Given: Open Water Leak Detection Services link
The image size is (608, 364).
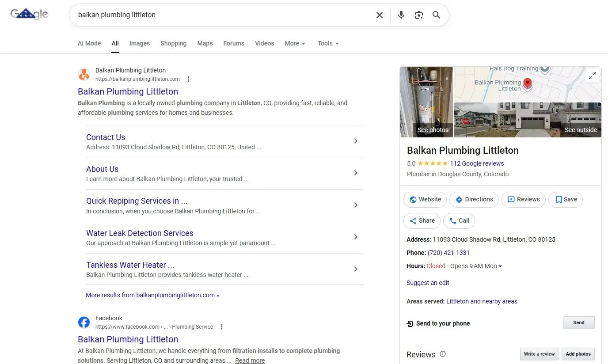Looking at the screenshot, I should click(x=140, y=233).
